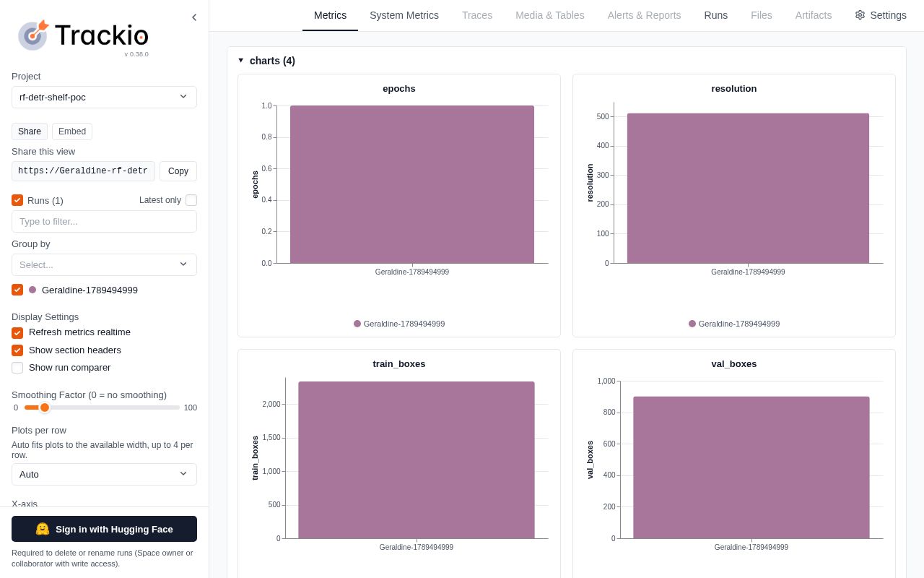Click the share URL text field
Viewport: 924px width, 578px height.
[x=83, y=171]
